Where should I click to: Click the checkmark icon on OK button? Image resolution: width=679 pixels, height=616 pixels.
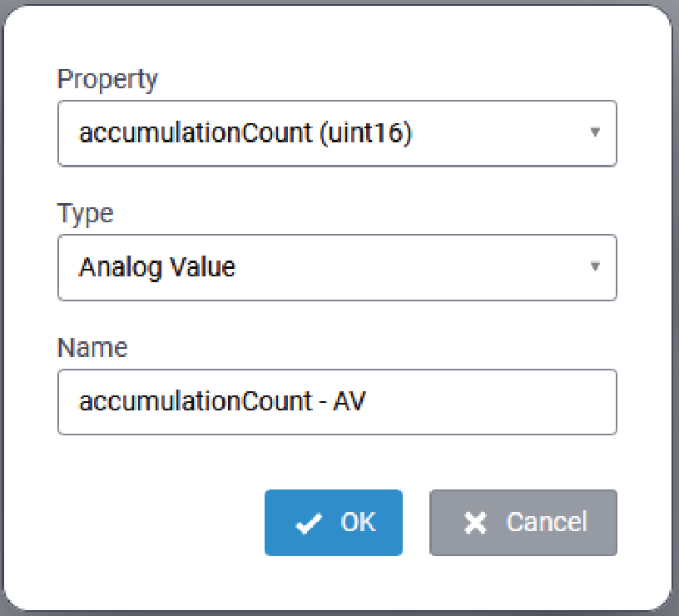click(x=309, y=524)
